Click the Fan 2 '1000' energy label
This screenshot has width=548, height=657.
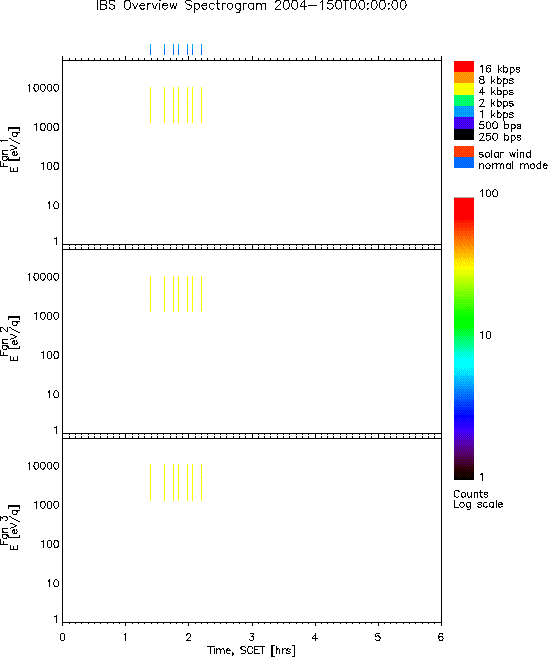pyautogui.click(x=47, y=316)
